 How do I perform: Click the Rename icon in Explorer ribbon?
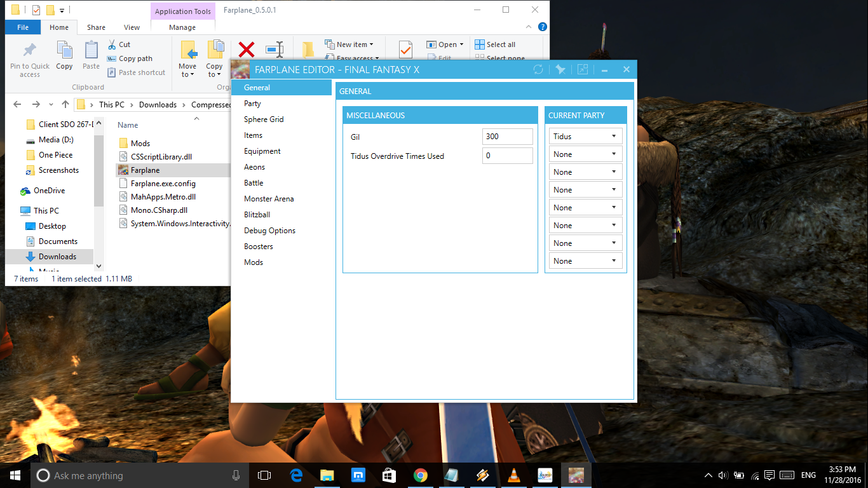(275, 50)
